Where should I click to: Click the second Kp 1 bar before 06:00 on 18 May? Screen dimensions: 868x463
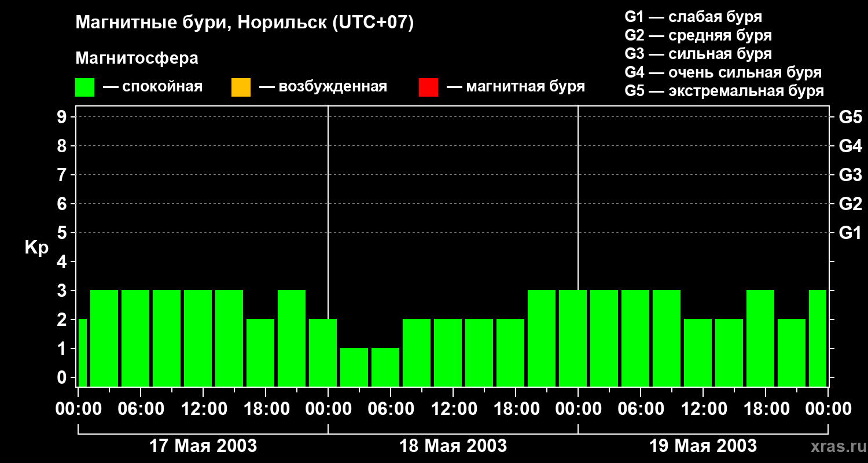click(x=385, y=367)
